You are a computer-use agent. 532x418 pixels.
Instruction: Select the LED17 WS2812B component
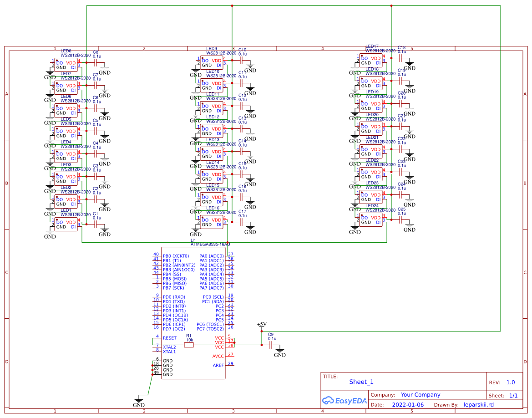pyautogui.click(x=371, y=61)
